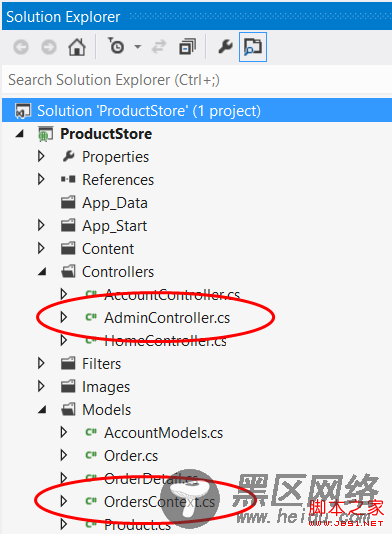
Task: Select the App_Start folder label
Action: (x=114, y=226)
